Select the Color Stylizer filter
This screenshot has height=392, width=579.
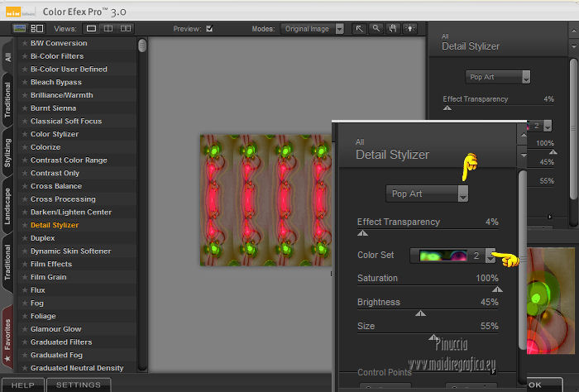(55, 134)
